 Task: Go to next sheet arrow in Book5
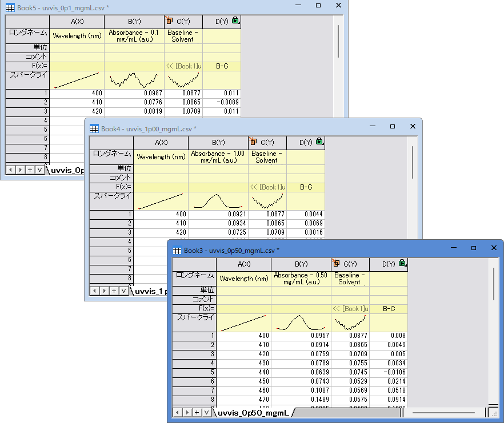[x=20, y=170]
